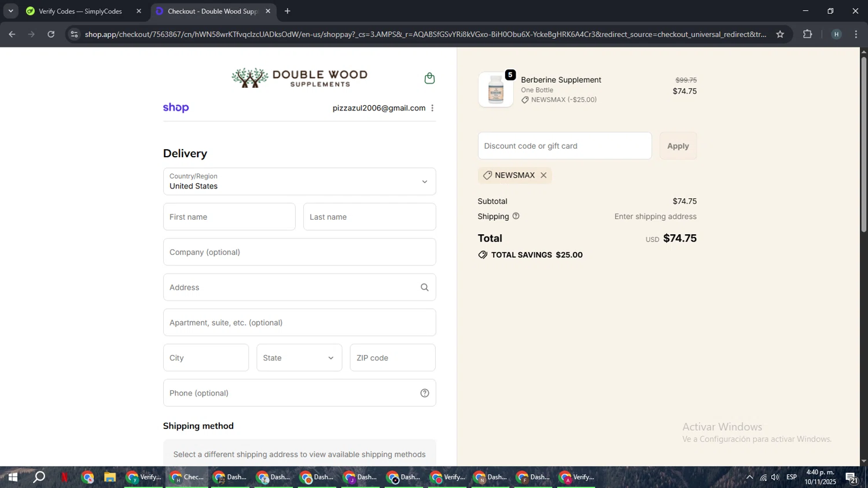This screenshot has width=868, height=488.
Task: Click the browser address bar URL
Action: [425, 34]
